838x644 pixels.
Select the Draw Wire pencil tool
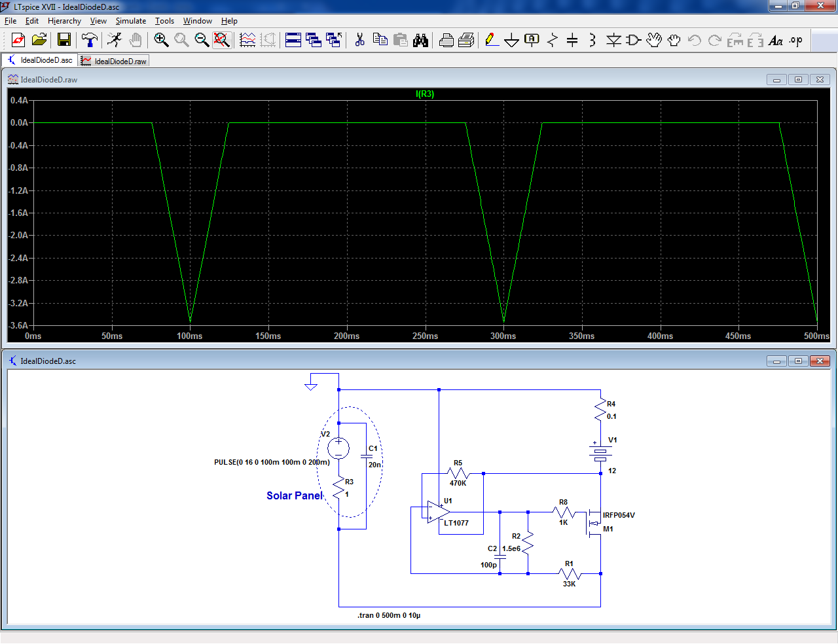coord(492,41)
